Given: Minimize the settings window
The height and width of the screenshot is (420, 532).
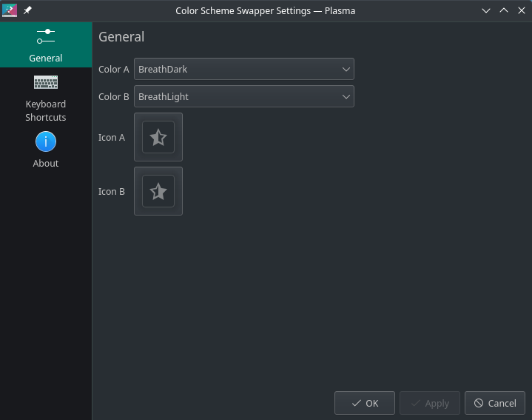Looking at the screenshot, I should pyautogui.click(x=486, y=10).
